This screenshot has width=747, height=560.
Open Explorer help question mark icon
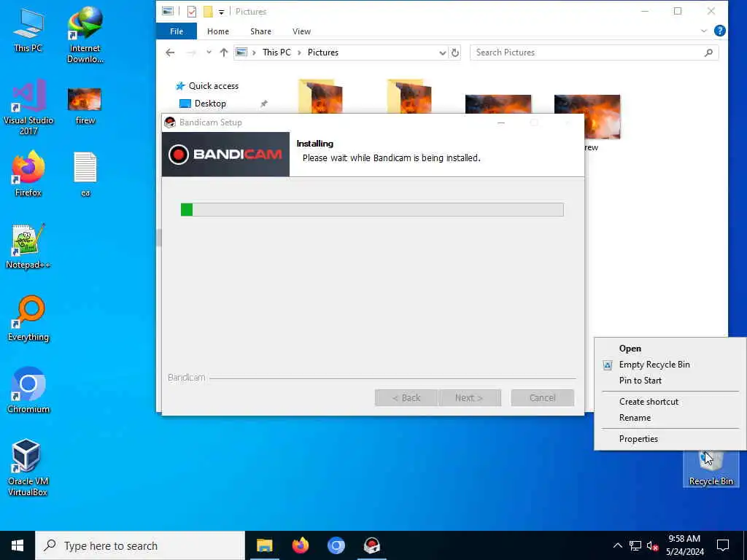click(719, 31)
